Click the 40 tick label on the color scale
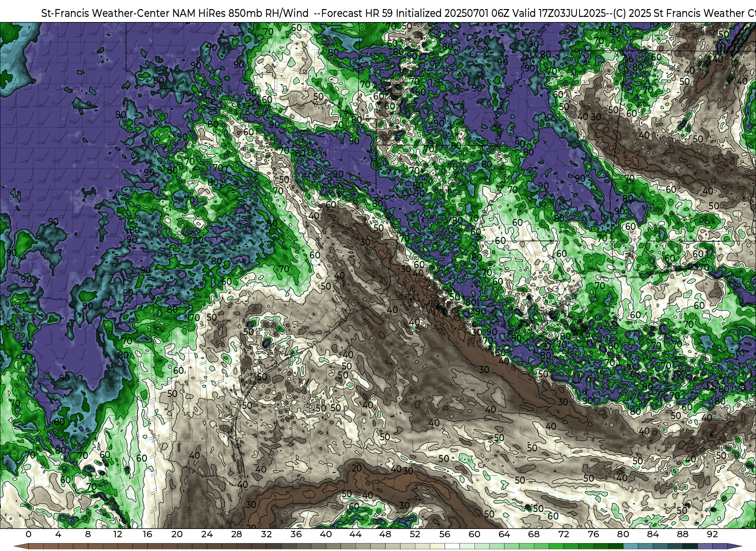Viewport: 756px width, 551px height. click(326, 534)
